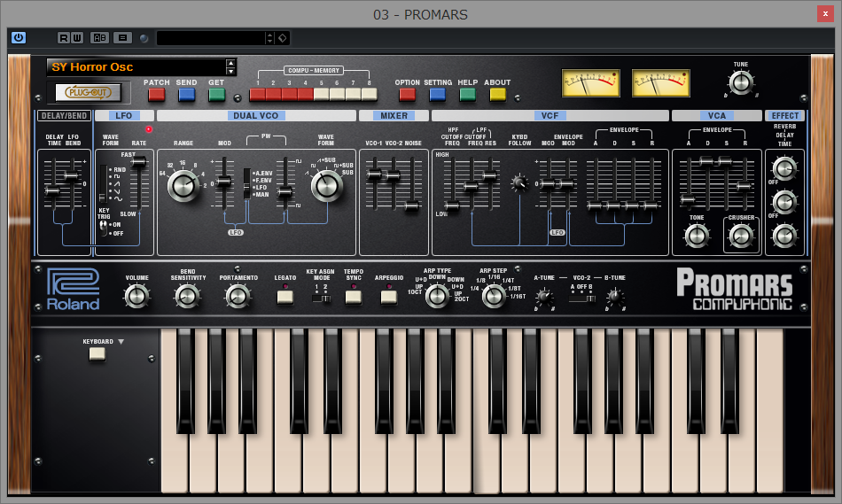Image resolution: width=842 pixels, height=504 pixels.
Task: Click the yellow ABOUT button
Action: (498, 95)
